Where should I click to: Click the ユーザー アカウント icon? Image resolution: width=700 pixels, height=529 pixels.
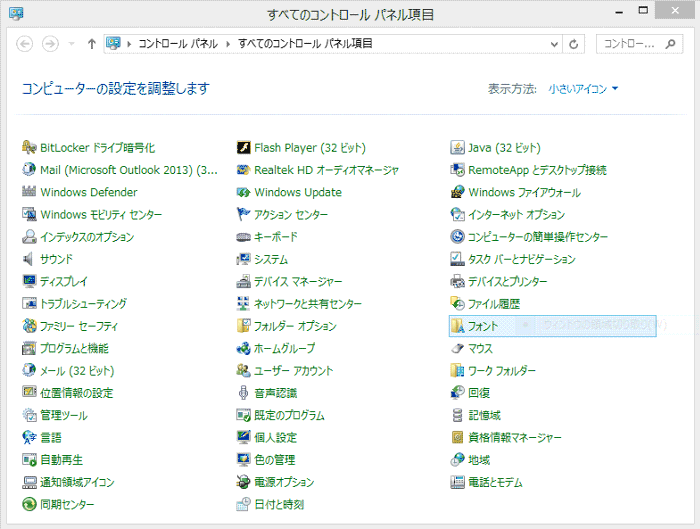(243, 371)
